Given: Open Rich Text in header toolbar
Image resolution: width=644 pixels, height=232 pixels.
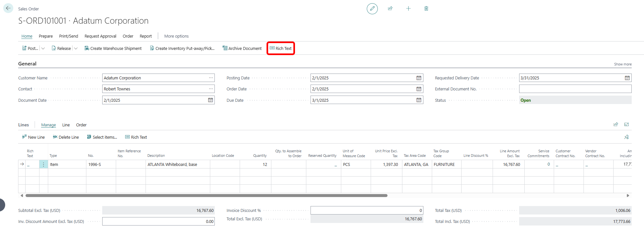Looking at the screenshot, I should (x=280, y=48).
